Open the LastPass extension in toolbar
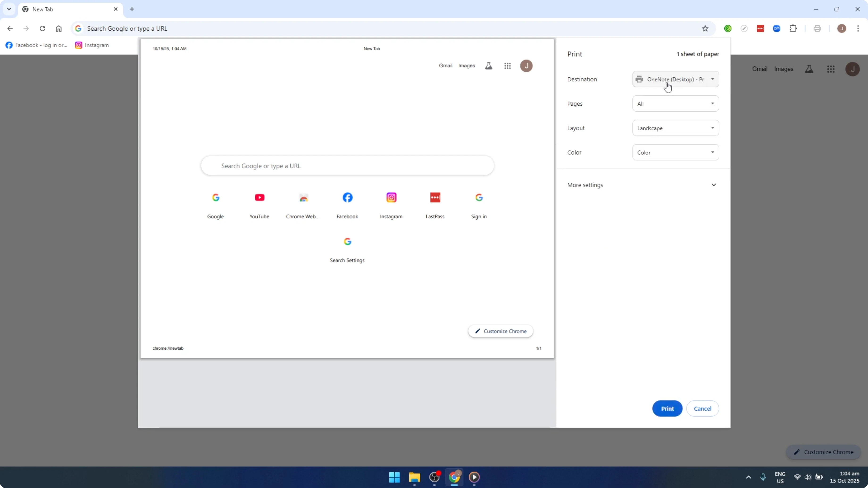The width and height of the screenshot is (868, 488). coord(760,29)
